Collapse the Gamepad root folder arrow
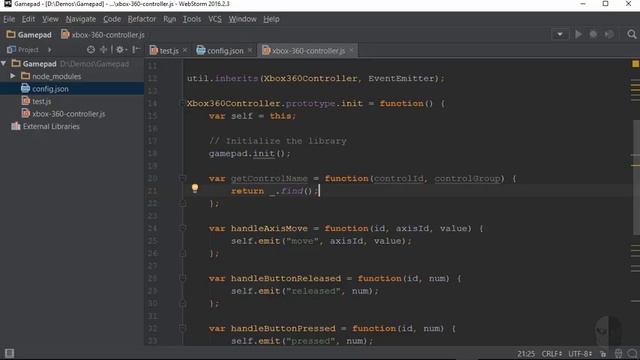Viewport: 640px width, 360px height. 4,64
